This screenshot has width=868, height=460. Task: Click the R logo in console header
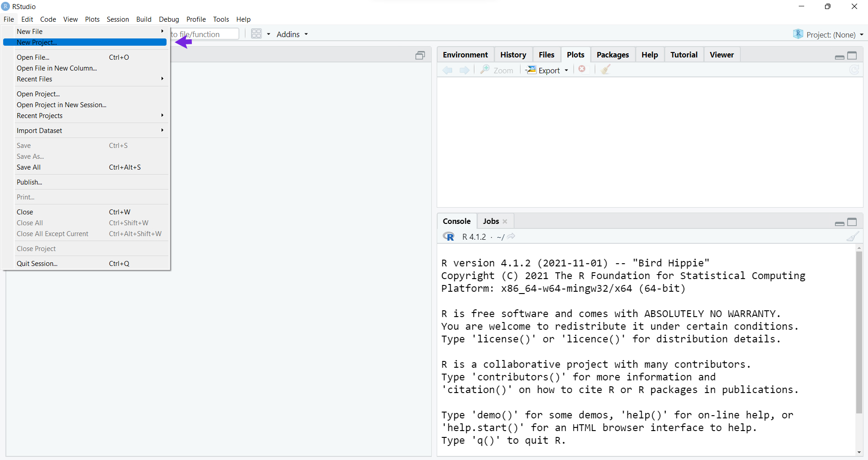tap(448, 237)
